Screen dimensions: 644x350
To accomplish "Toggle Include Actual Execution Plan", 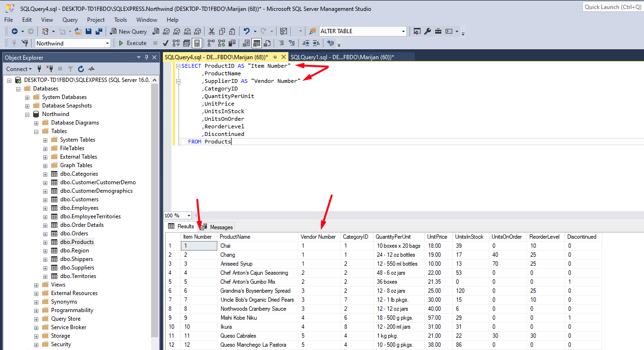I will click(210, 43).
